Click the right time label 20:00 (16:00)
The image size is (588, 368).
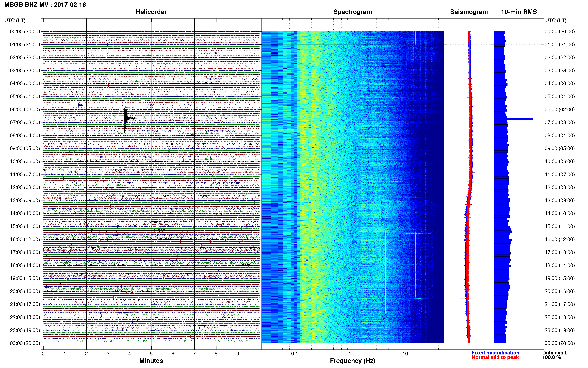[x=560, y=291]
